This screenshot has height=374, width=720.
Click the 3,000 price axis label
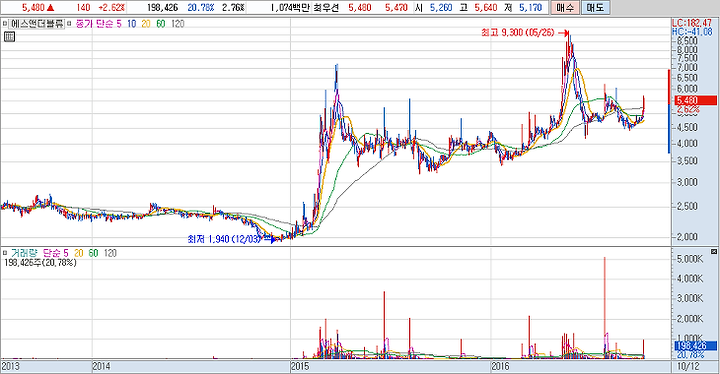(x=687, y=182)
